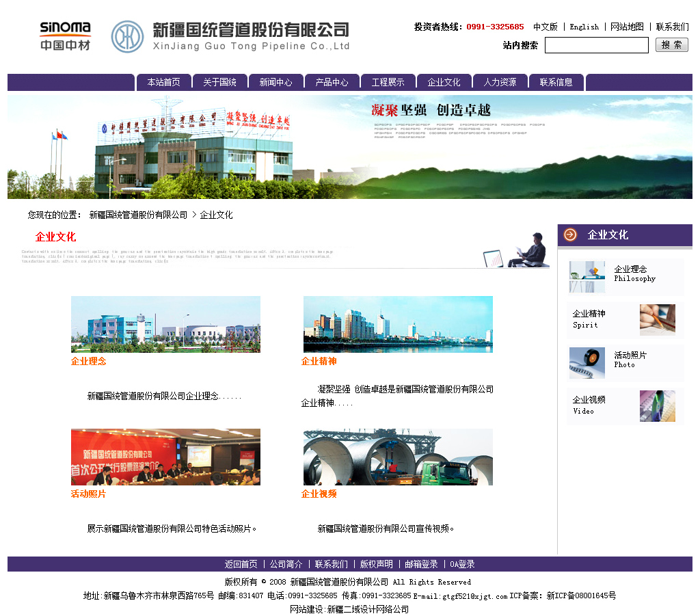Viewport: 700px width, 616px height.
Task: Open the 企业理念 Philosophy sidebar icon
Action: click(x=587, y=277)
